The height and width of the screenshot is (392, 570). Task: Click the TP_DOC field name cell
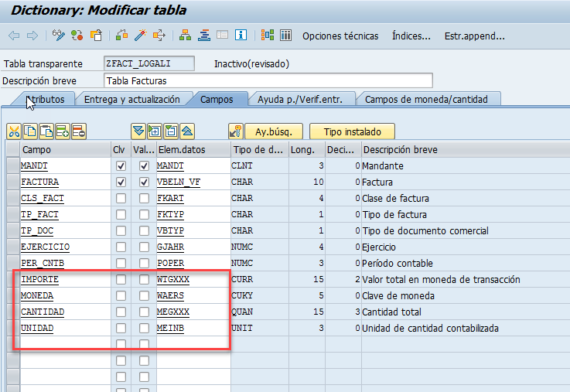click(66, 230)
